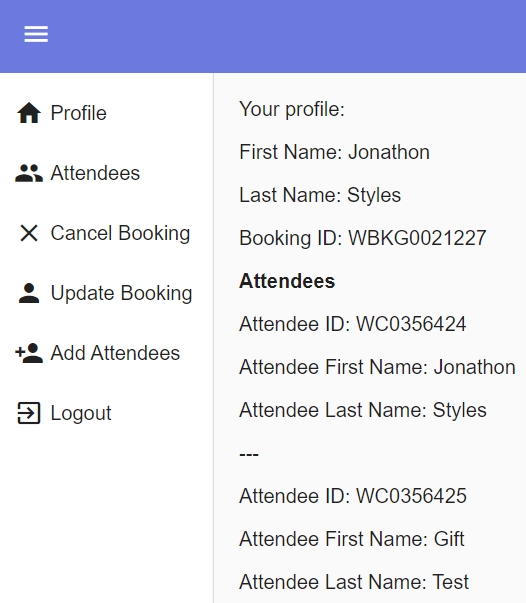Viewport: 526px width, 603px height.
Task: Click the person icon beside Update Booking
Action: pyautogui.click(x=29, y=293)
